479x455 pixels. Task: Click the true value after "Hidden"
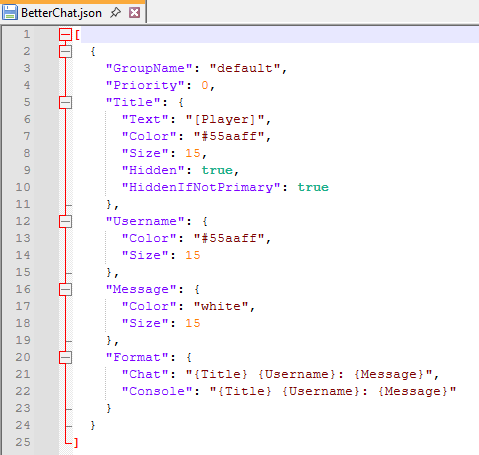[217, 171]
